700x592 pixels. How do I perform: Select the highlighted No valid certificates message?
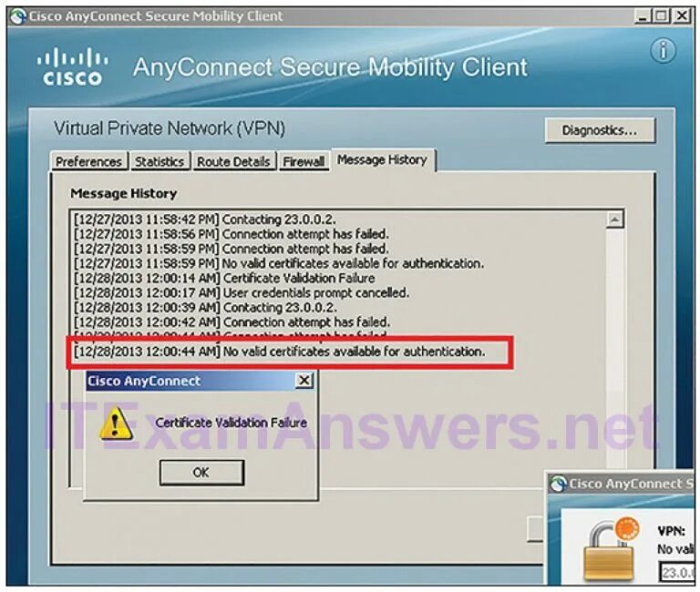(280, 352)
